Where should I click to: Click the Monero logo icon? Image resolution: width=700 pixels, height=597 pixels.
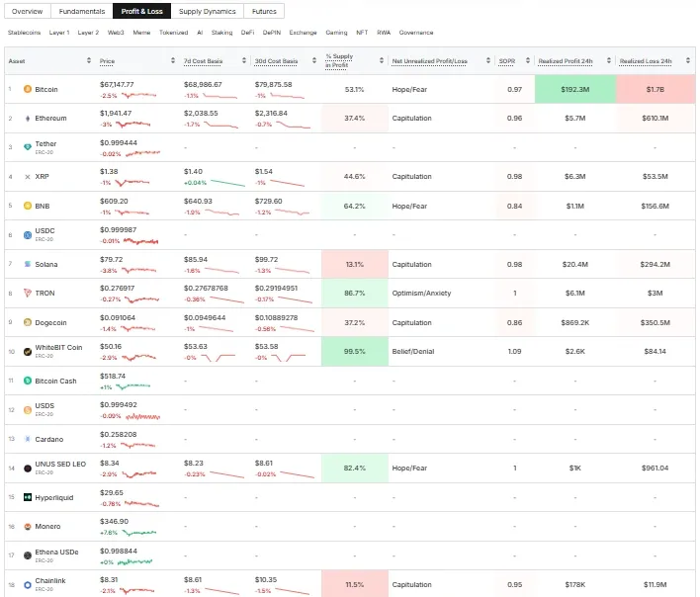28,527
